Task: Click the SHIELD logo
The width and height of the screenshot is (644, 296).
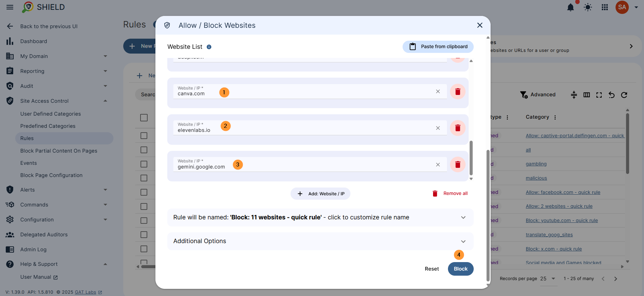Action: (43, 7)
